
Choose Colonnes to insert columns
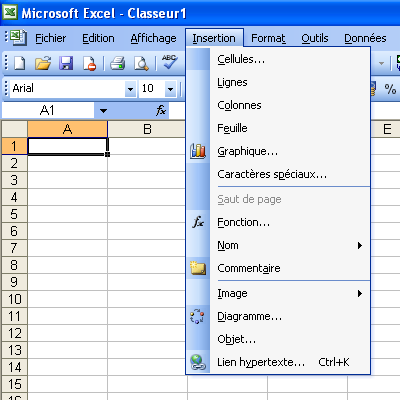[x=278, y=105]
